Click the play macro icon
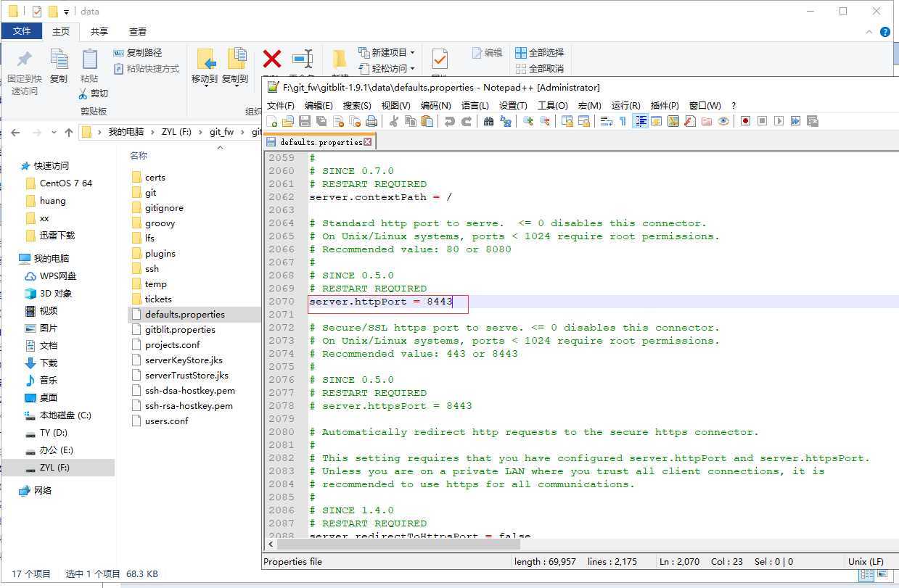899x588 pixels. pos(779,121)
